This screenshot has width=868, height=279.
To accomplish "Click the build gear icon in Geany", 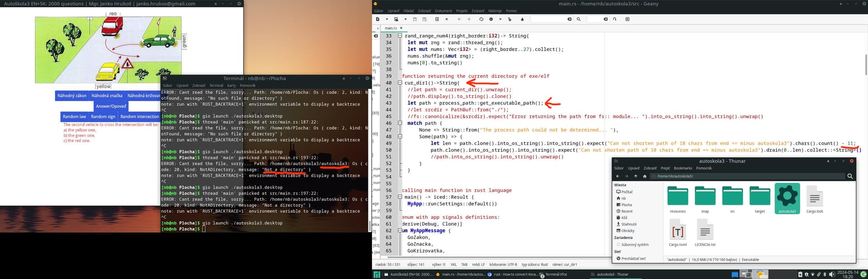I will pyautogui.click(x=491, y=19).
